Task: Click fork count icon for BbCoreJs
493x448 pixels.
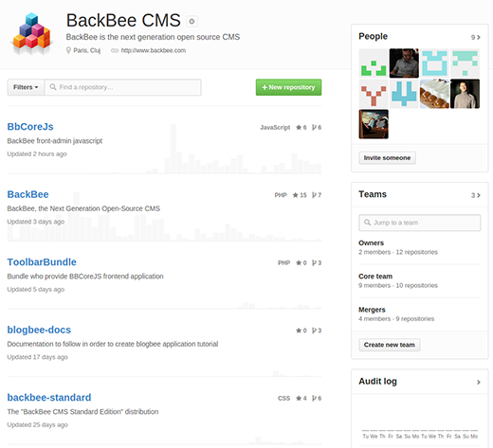Action: click(x=314, y=128)
